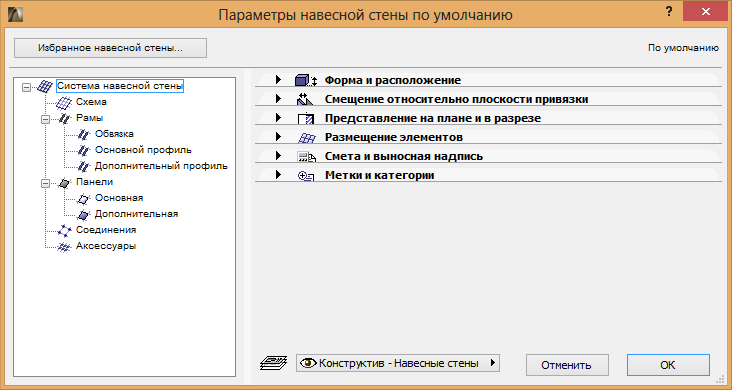Click the Смета и выносная надпись icon
Viewport: 732px width, 390px height.
307,156
